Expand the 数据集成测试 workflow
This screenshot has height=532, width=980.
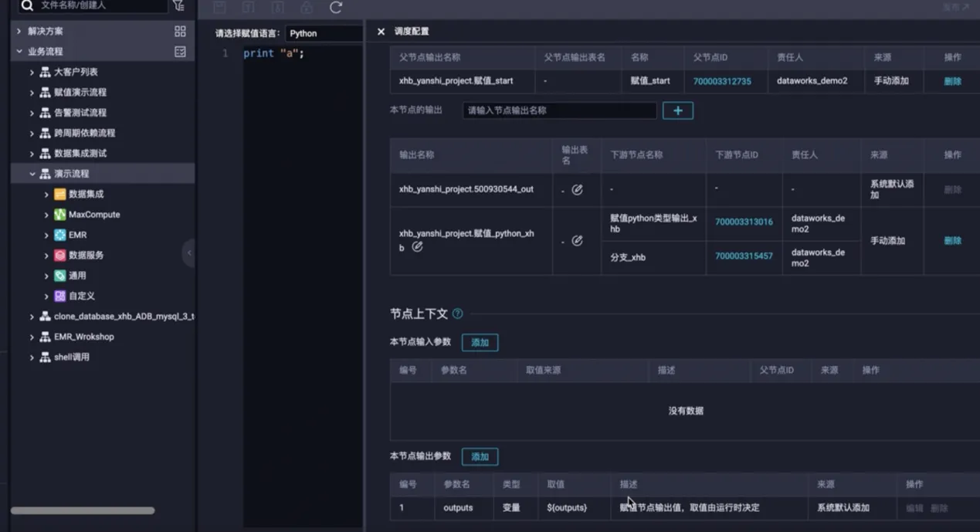click(x=32, y=153)
